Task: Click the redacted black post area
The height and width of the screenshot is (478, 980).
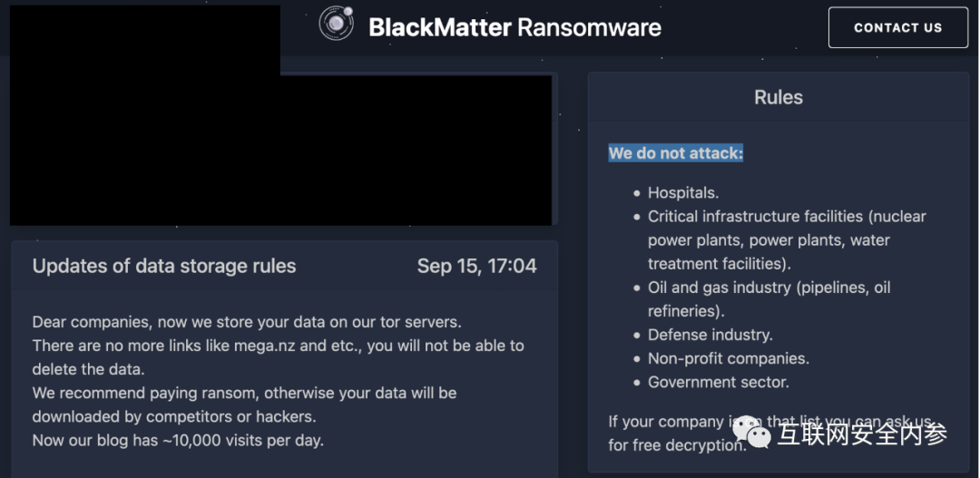Action: click(x=280, y=149)
